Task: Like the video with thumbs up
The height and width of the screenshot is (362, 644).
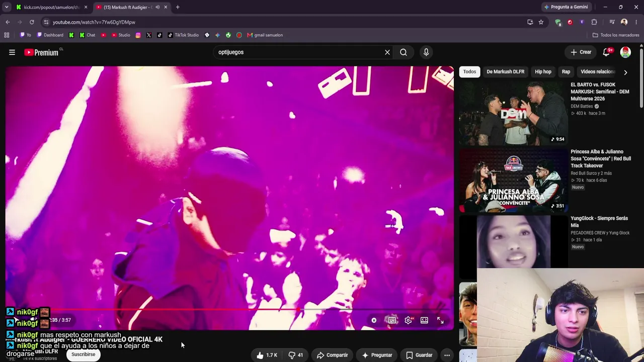Action: point(267,355)
